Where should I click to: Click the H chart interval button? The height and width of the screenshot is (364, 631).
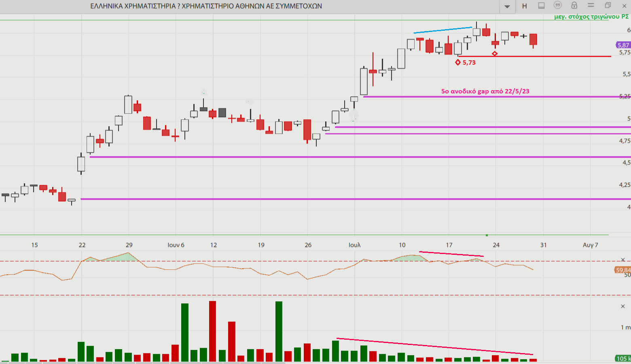pyautogui.click(x=524, y=6)
